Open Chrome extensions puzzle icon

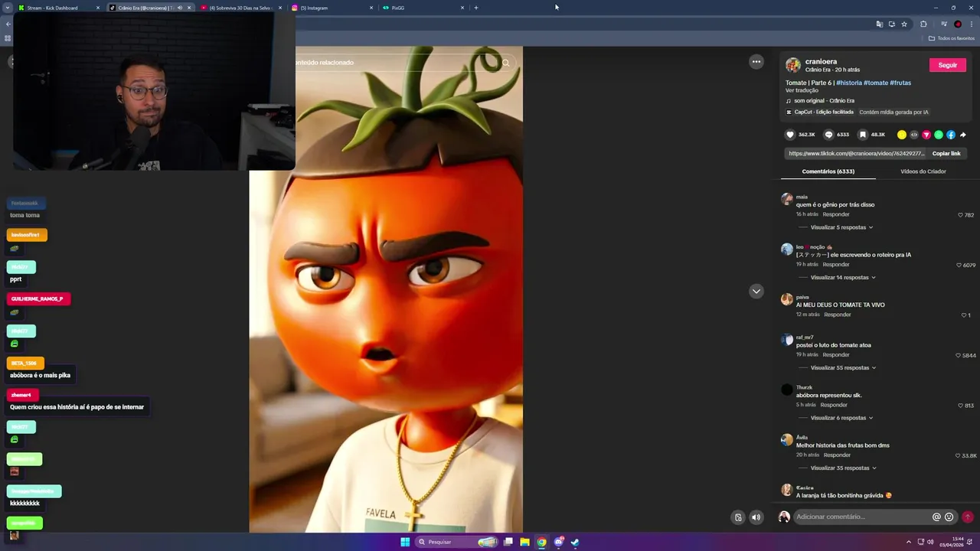pyautogui.click(x=923, y=24)
